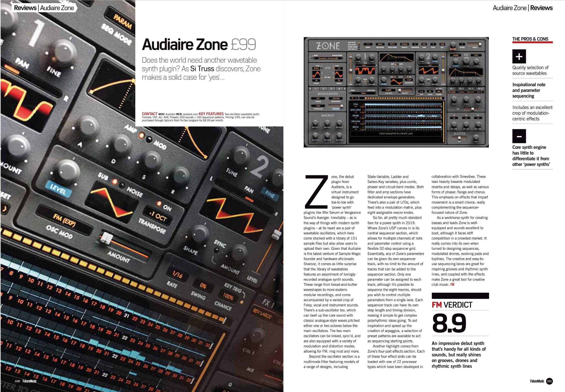Viewport: 565px width, 392px height.
Task: Click the FLT-Q sequencer lane label
Action: (356, 105)
